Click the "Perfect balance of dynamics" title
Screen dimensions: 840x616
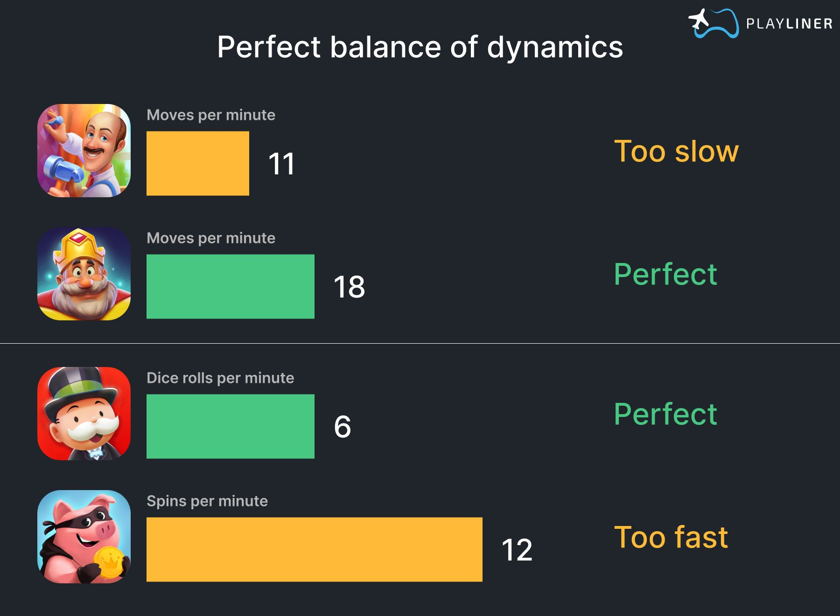(x=420, y=47)
